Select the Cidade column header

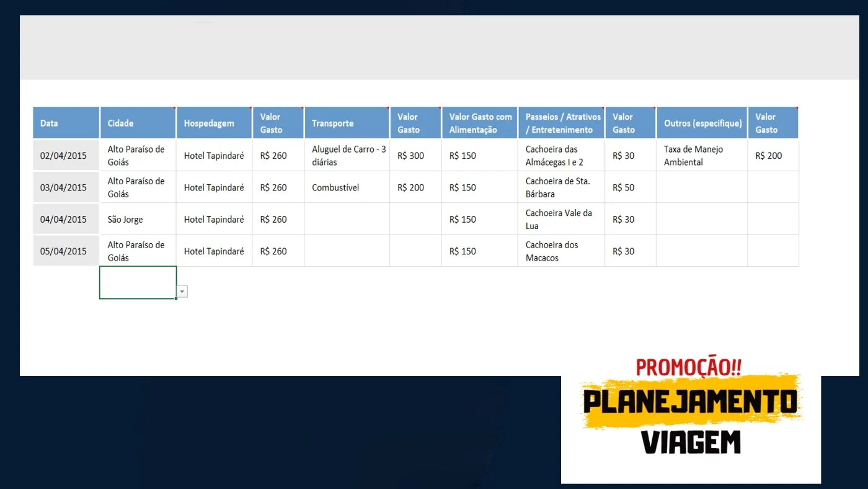138,123
